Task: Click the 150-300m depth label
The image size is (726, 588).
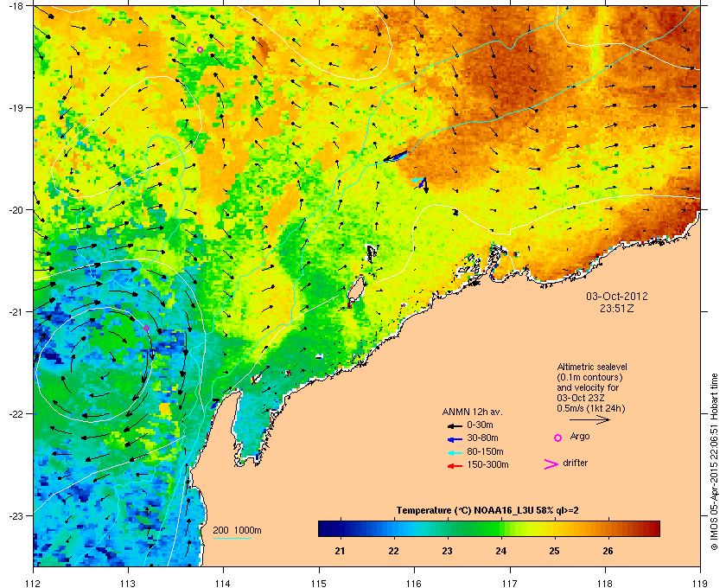Action: (487, 464)
